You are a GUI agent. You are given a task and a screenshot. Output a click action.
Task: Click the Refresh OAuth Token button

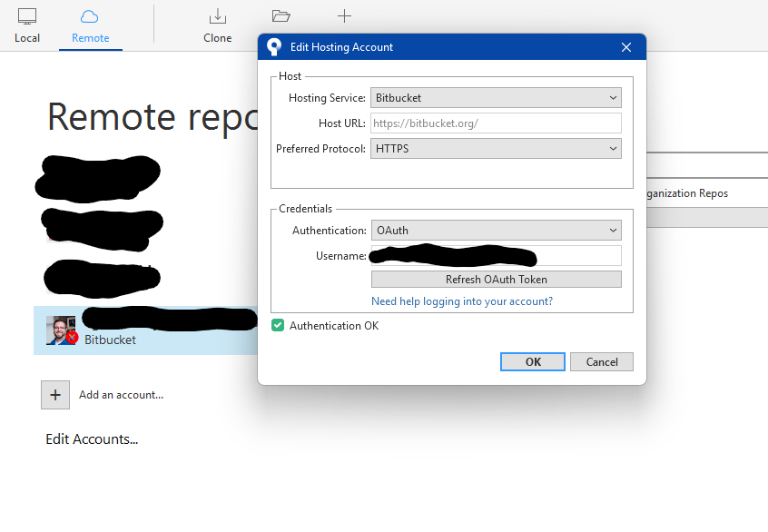click(497, 280)
